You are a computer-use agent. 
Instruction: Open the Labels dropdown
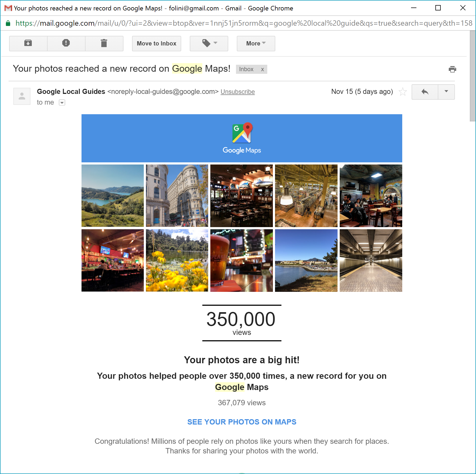(x=209, y=43)
